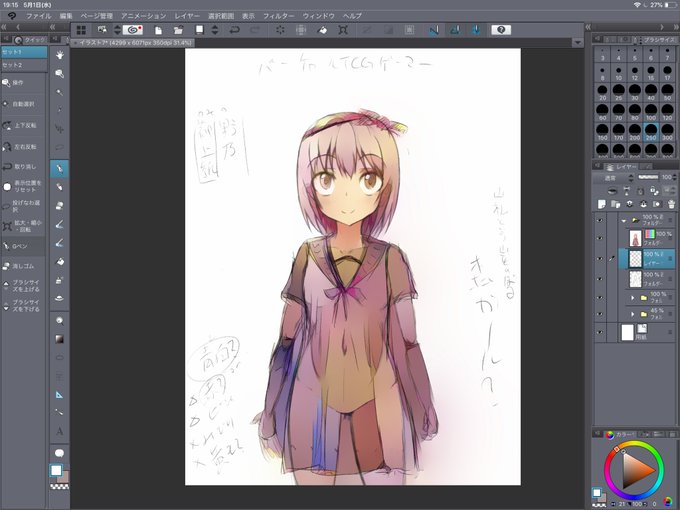
Task: Click the save icon in command bar
Action: pyautogui.click(x=199, y=29)
